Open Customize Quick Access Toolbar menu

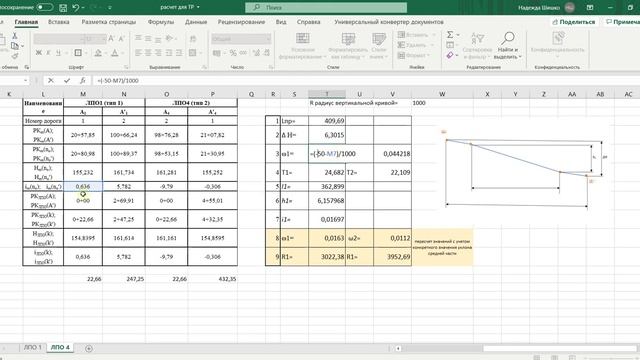point(110,7)
